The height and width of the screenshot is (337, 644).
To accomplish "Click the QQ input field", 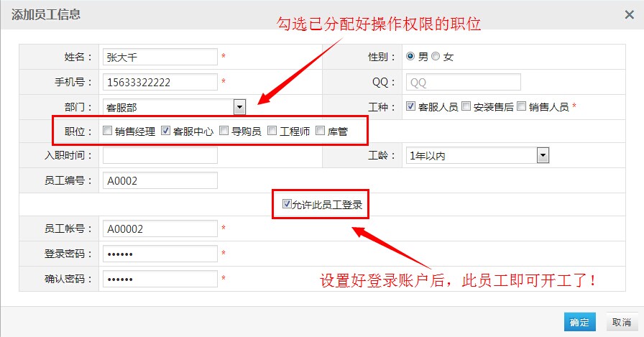I will (x=464, y=82).
